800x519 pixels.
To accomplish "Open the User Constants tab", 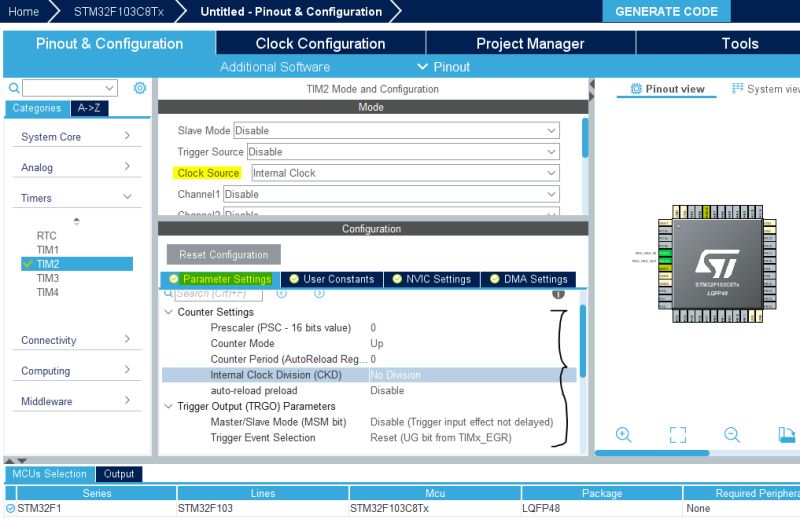I will coord(332,279).
